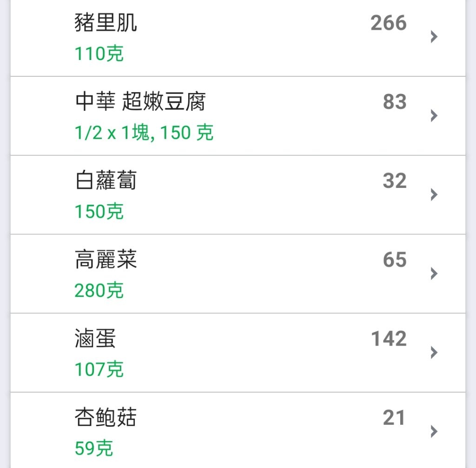Screen dimensions: 476x468
Task: Open details chevron for 豬里肌
Action: click(434, 37)
